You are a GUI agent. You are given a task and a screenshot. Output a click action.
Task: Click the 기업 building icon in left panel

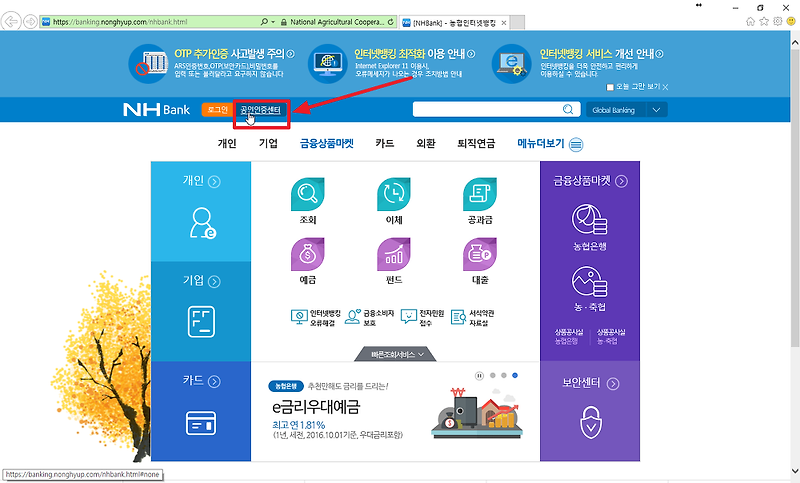pyautogui.click(x=201, y=322)
